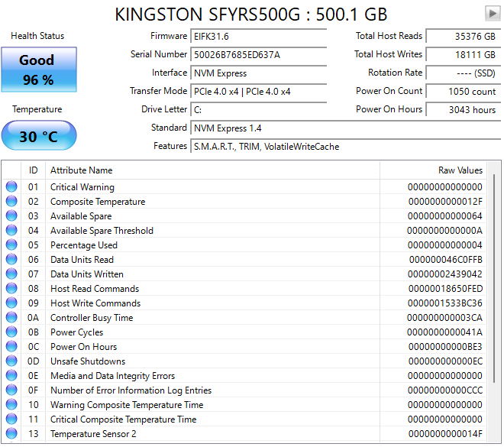Image resolution: width=504 pixels, height=447 pixels.
Task: Click raw value 000000046C0FFB
Action: click(445, 260)
